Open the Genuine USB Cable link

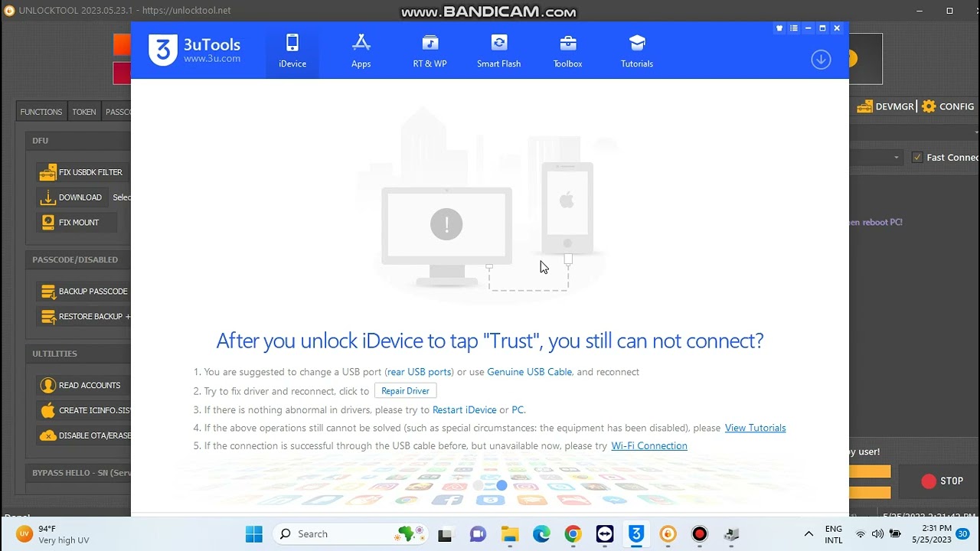pos(530,372)
